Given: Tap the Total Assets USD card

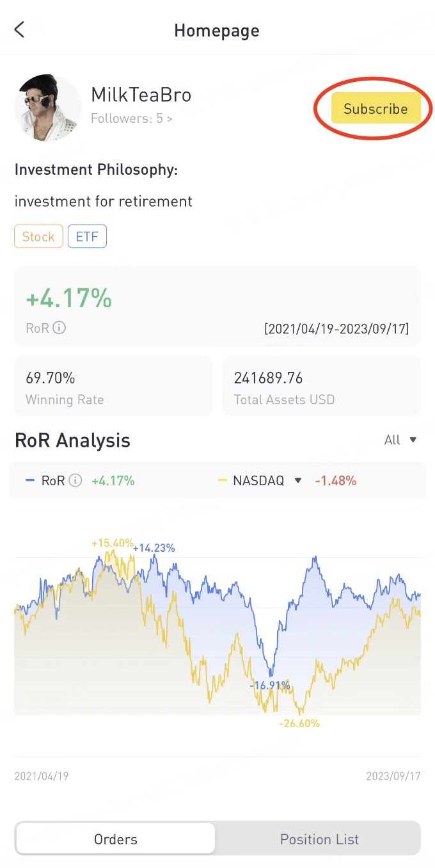Looking at the screenshot, I should [x=322, y=386].
